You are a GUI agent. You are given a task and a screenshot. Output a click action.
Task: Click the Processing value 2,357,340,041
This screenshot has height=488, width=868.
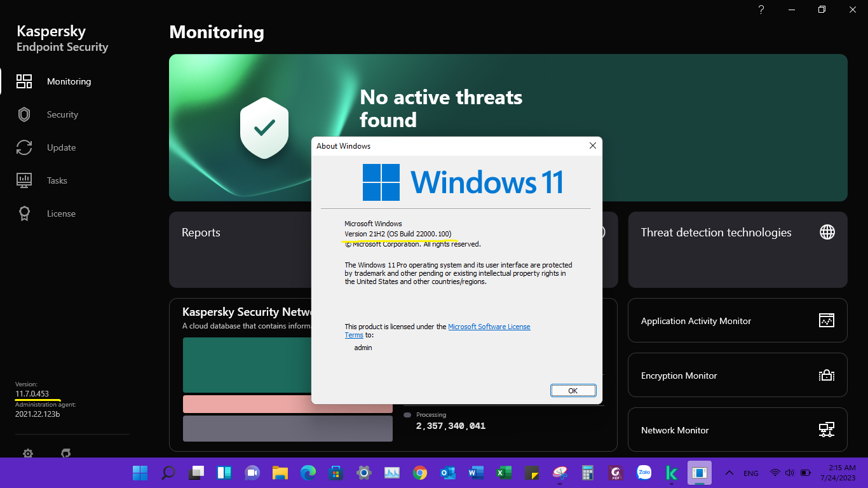[451, 426]
